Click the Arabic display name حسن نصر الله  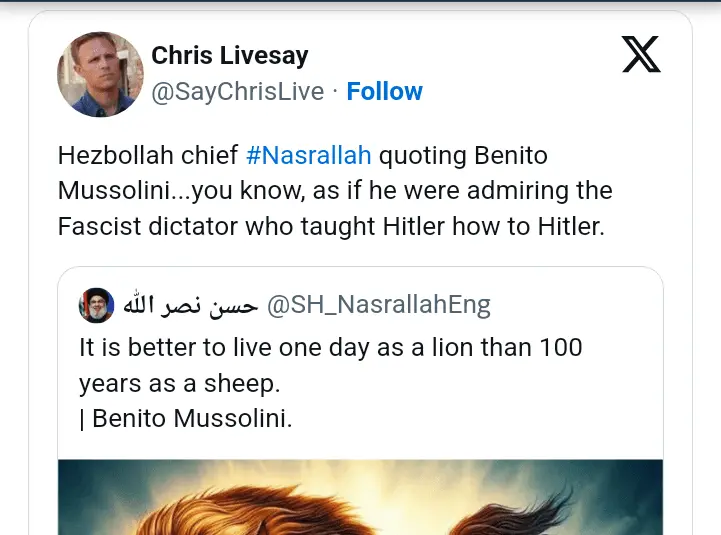pyautogui.click(x=190, y=305)
